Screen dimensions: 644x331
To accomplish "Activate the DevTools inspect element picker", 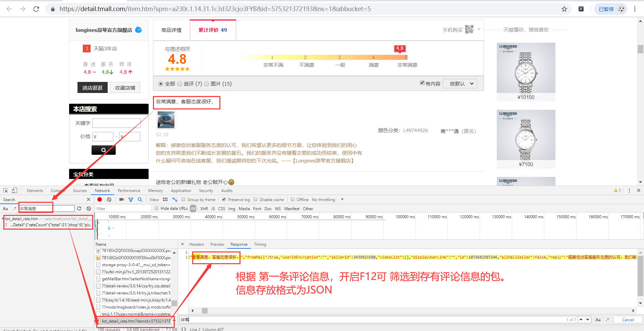I will click(6, 190).
